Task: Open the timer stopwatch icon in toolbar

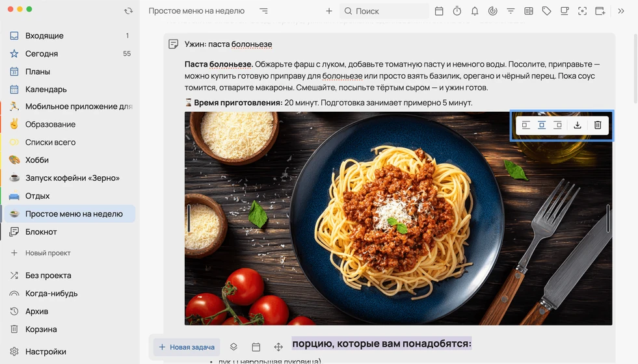Action: coord(457,11)
